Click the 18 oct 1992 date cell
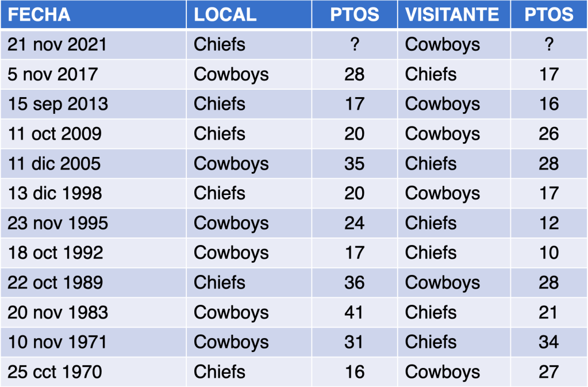The width and height of the screenshot is (588, 387). point(55,253)
